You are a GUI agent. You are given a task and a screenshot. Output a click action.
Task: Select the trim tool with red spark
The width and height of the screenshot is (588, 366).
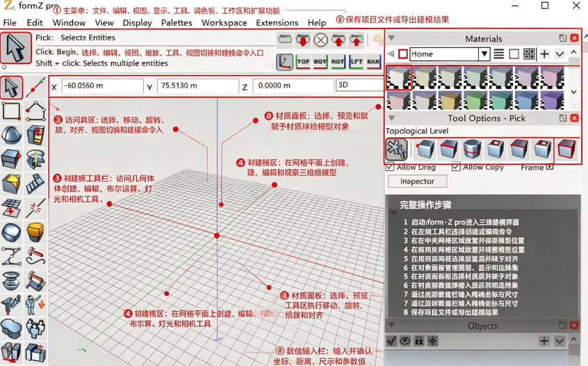coord(35,207)
